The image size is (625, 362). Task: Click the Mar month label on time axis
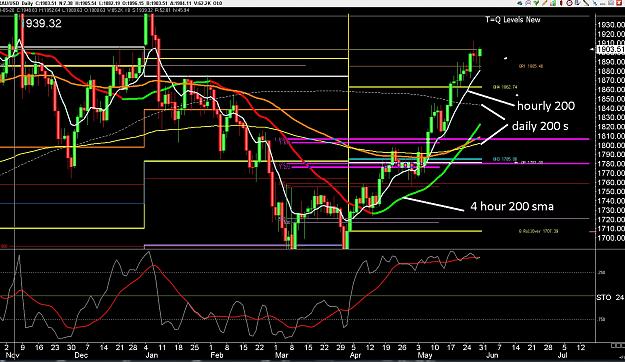[x=281, y=355]
